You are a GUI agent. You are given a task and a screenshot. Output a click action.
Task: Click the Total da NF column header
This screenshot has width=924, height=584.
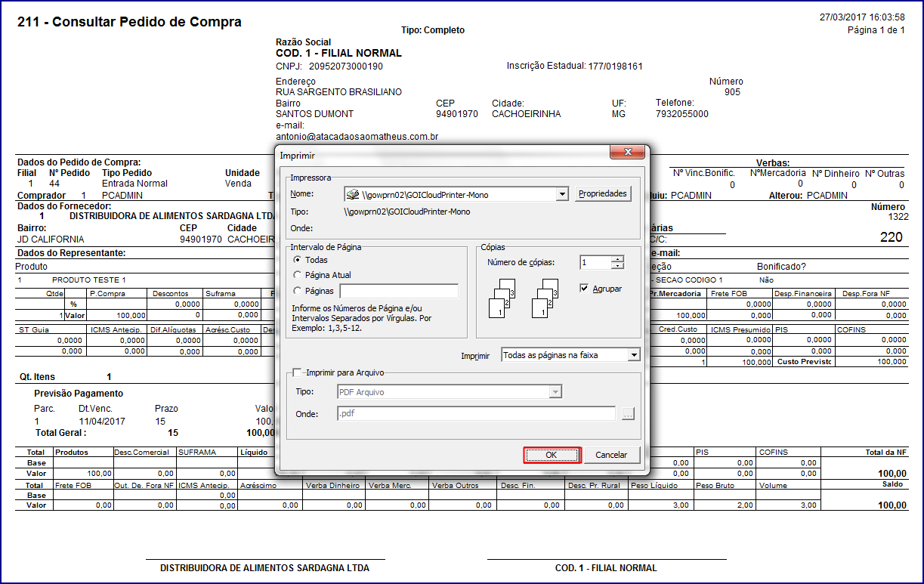(885, 452)
